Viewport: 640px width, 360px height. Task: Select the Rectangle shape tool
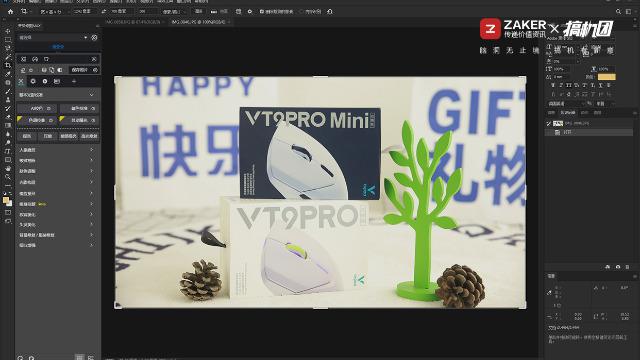pos(8,160)
